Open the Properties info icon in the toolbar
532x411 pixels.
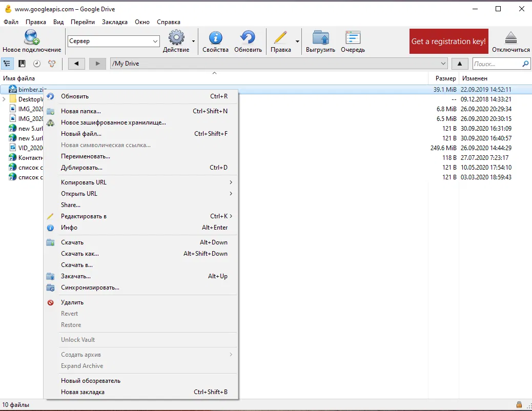[x=215, y=37]
